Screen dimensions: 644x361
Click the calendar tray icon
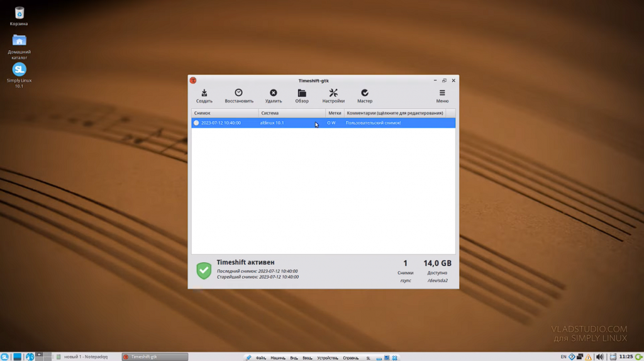[x=613, y=357]
